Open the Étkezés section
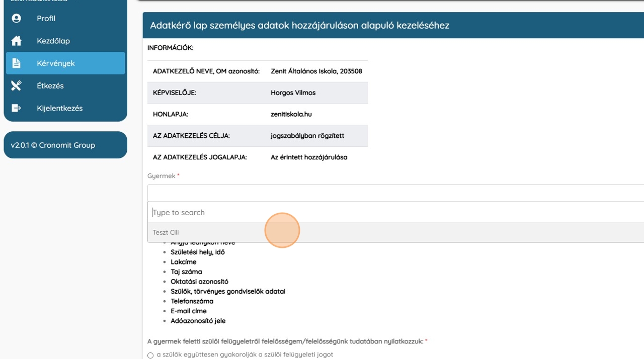 [x=65, y=85]
